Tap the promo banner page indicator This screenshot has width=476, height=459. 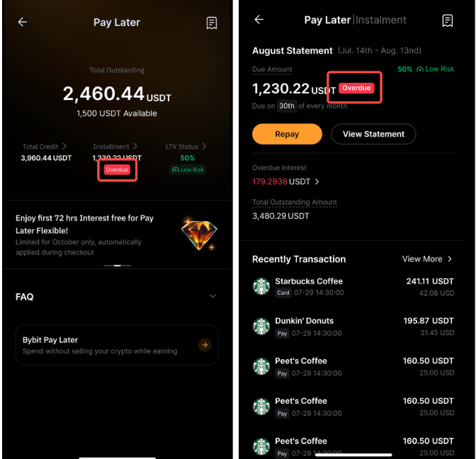(x=117, y=266)
